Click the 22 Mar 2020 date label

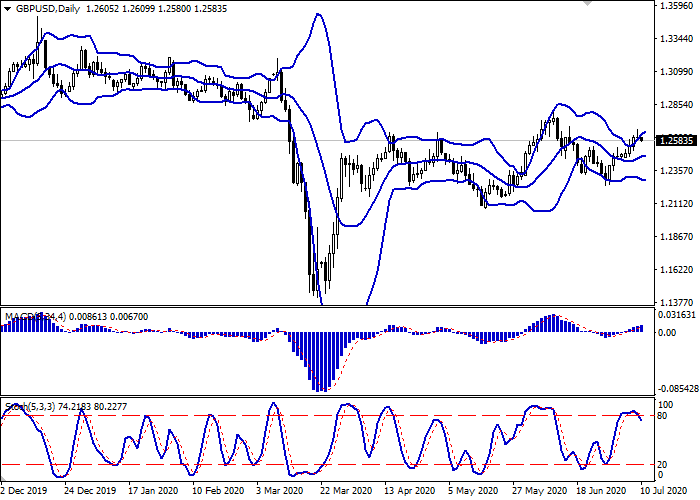point(346,492)
